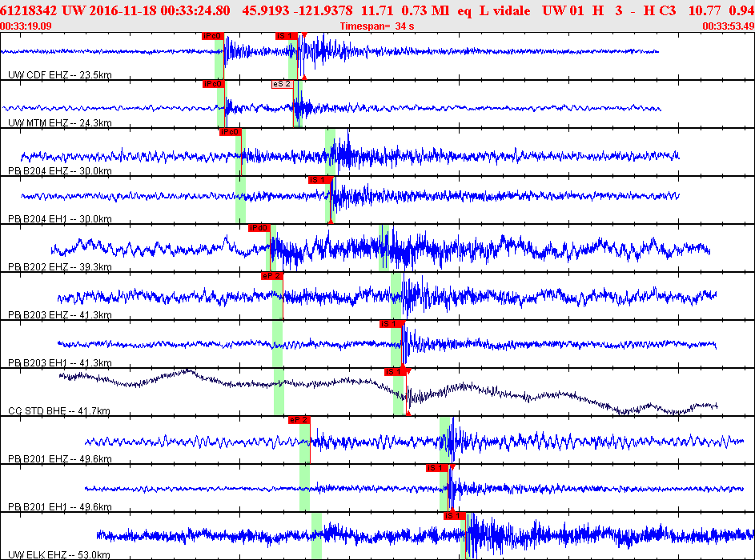Select iPd0 pick flag on B202 EHZ
This screenshot has width=755, height=560.
[x=259, y=228]
